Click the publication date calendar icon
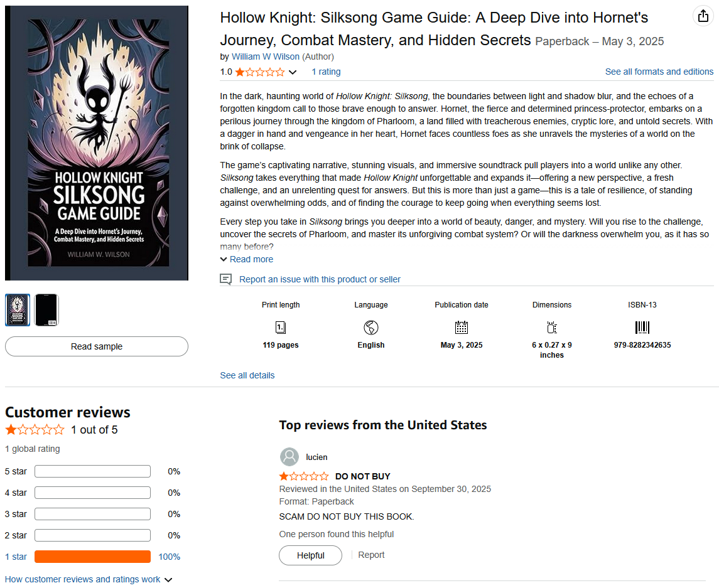The width and height of the screenshot is (719, 588). 462,327
